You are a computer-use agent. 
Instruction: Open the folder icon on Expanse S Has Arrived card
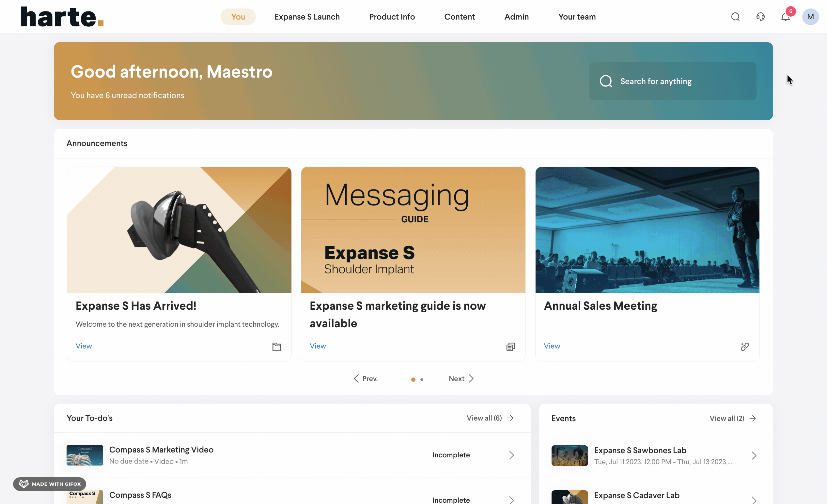pos(276,347)
